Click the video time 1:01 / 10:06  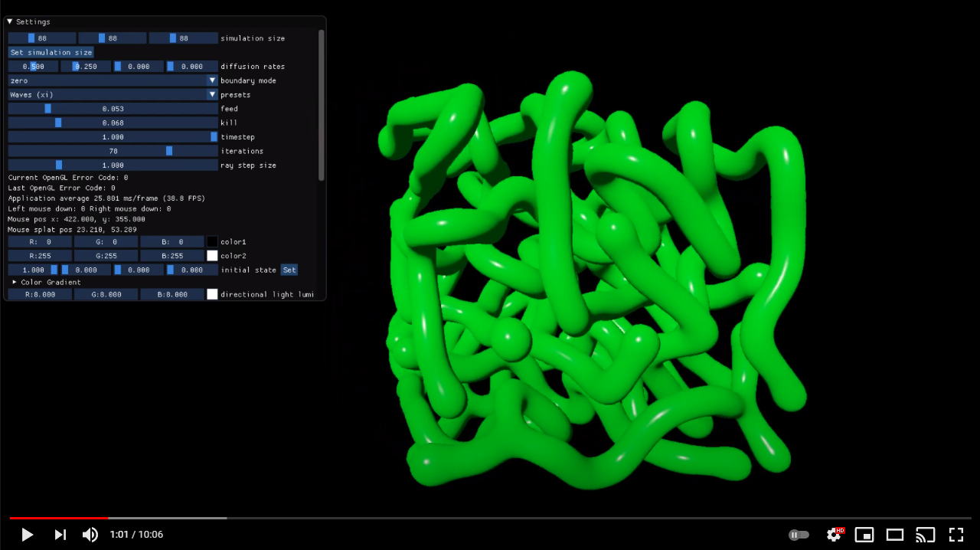coord(136,535)
